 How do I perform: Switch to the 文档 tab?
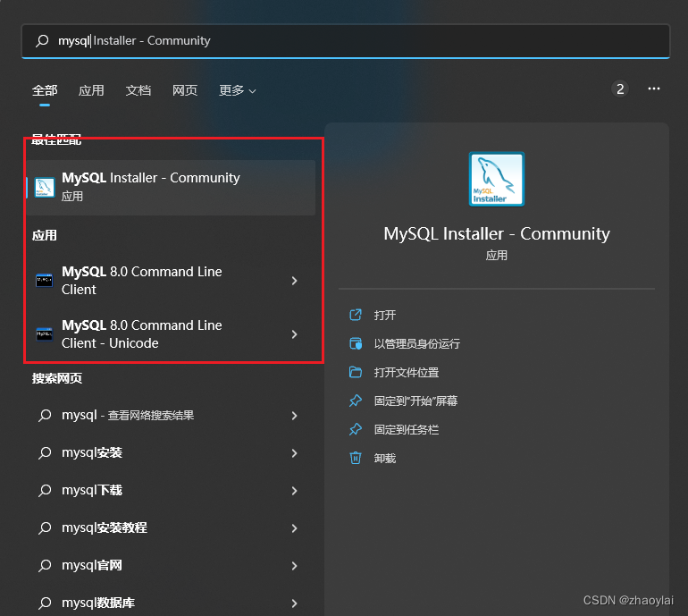[x=138, y=90]
